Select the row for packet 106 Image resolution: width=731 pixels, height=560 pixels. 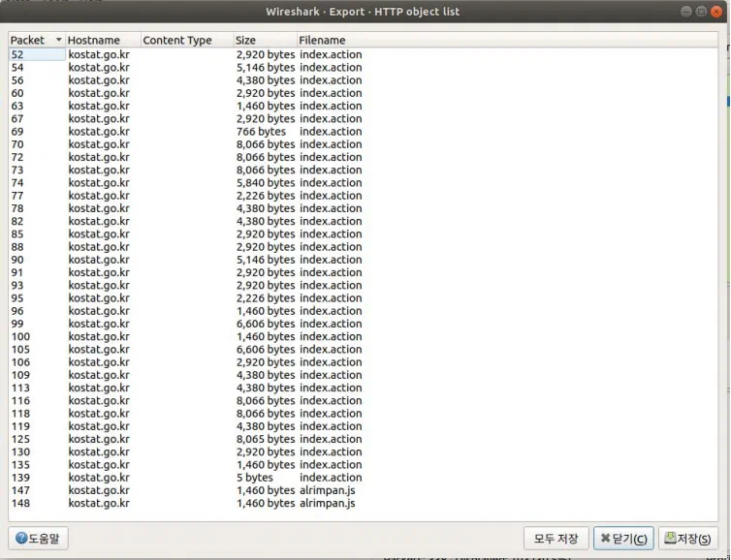pyautogui.click(x=364, y=362)
